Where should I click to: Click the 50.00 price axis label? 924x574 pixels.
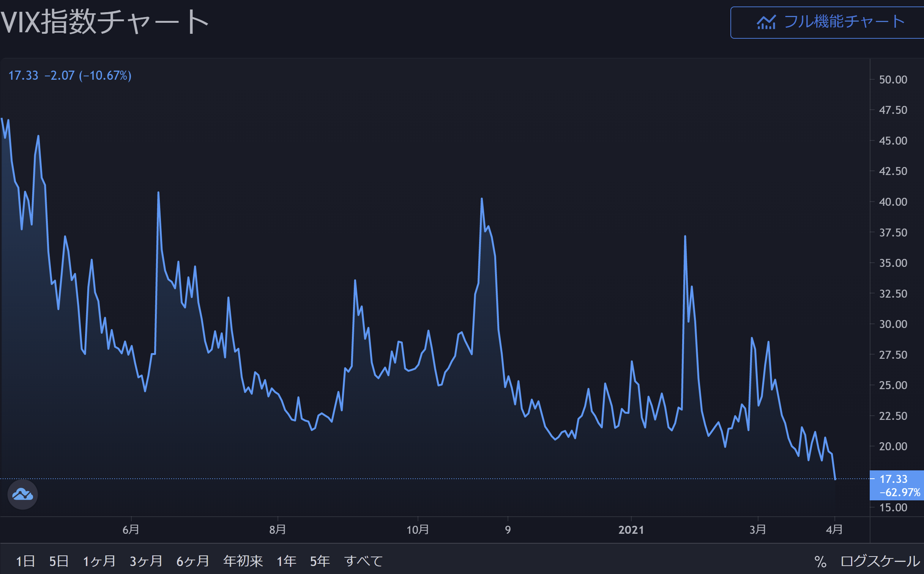click(893, 80)
